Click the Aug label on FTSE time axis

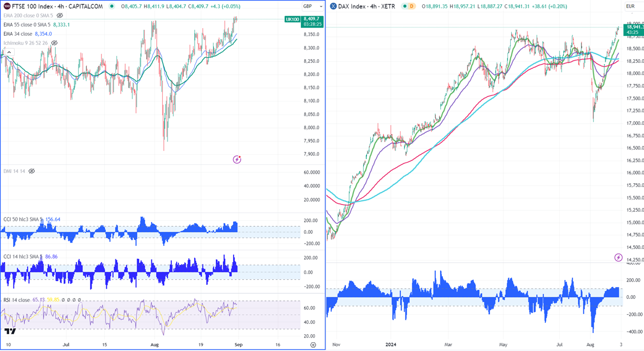tap(154, 345)
